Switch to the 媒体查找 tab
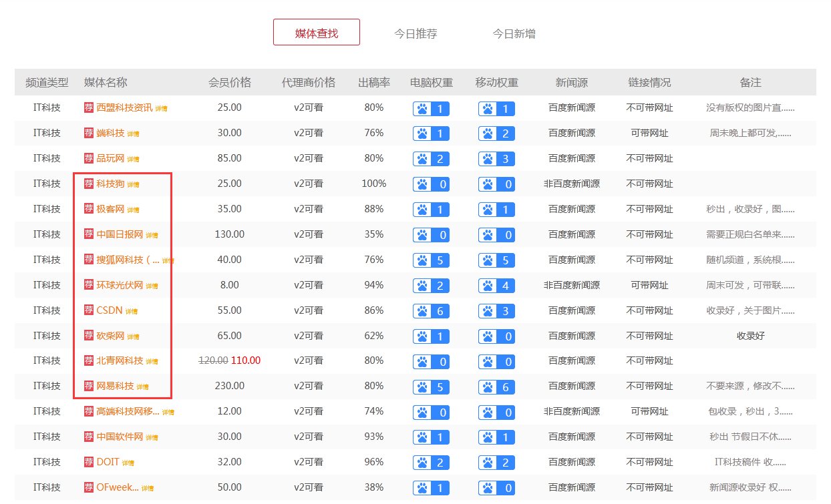831x504 pixels. click(317, 33)
